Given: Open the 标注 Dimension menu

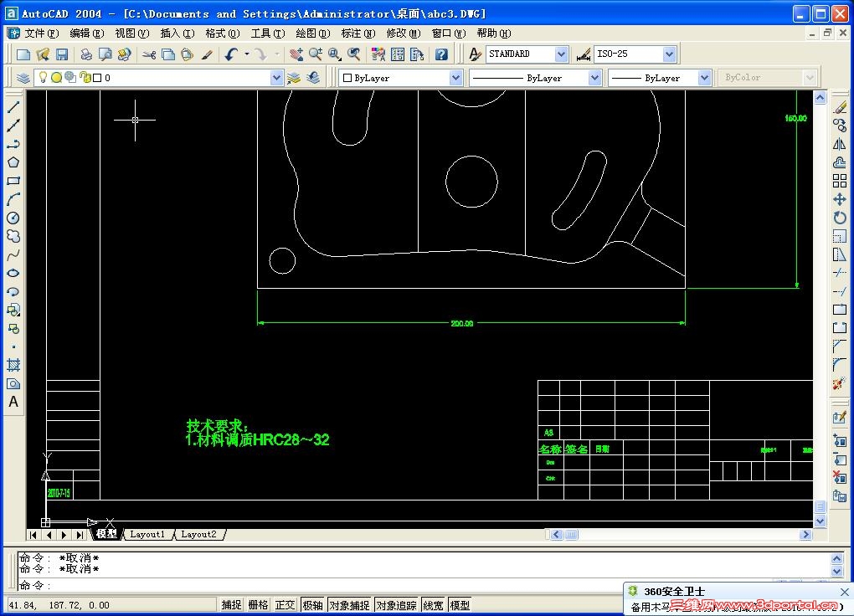Looking at the screenshot, I should coord(358,33).
